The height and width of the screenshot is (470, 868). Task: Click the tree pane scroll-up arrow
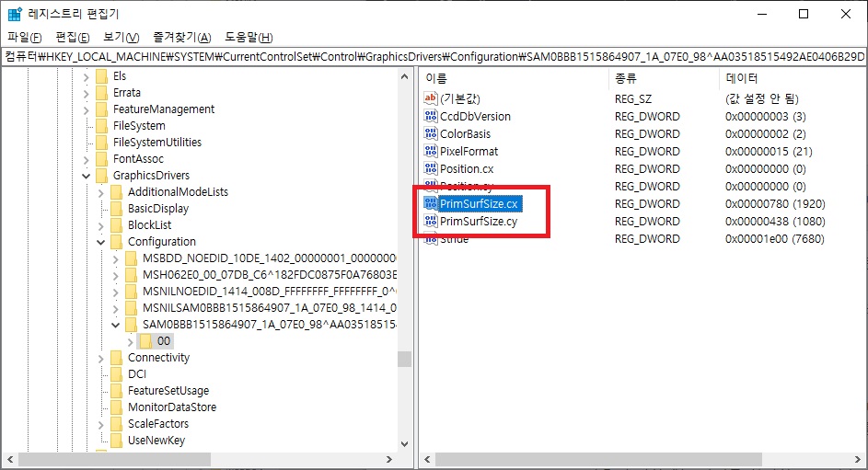(405, 77)
